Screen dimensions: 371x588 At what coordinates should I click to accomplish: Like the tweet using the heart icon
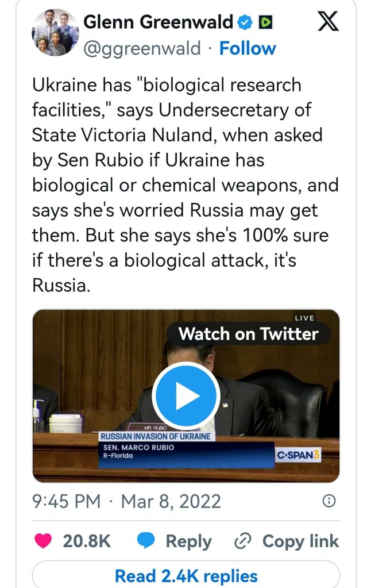click(x=43, y=541)
